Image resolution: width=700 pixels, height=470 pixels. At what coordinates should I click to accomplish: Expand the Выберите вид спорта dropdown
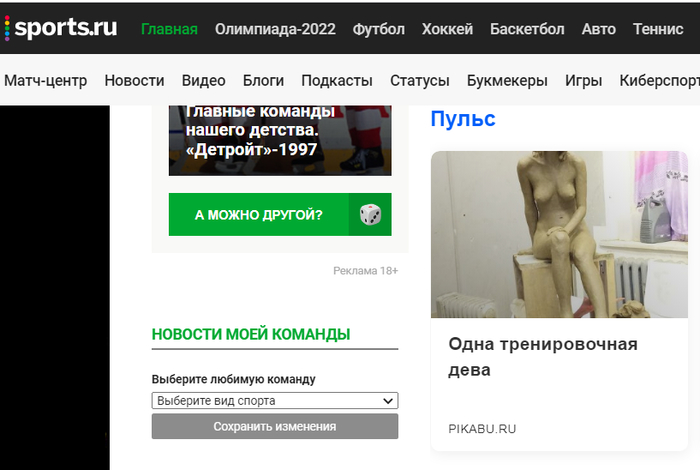(275, 401)
